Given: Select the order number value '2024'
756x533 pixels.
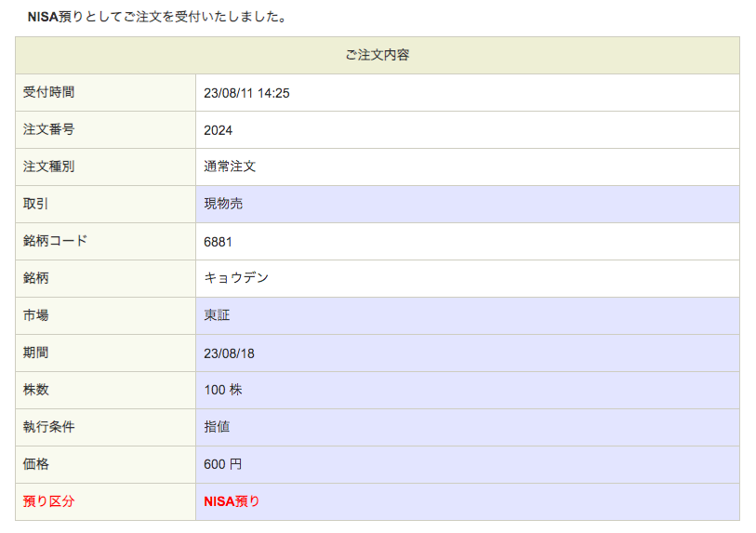Looking at the screenshot, I should click(218, 130).
